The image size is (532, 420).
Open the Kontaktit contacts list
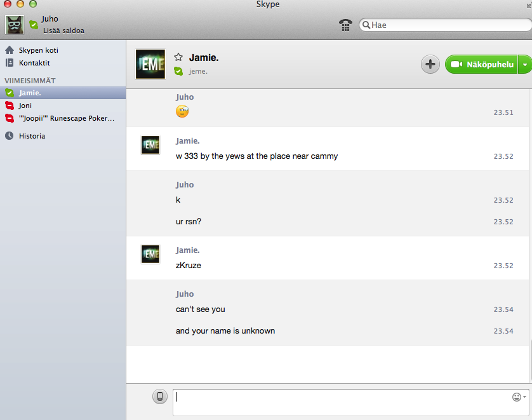tap(34, 63)
